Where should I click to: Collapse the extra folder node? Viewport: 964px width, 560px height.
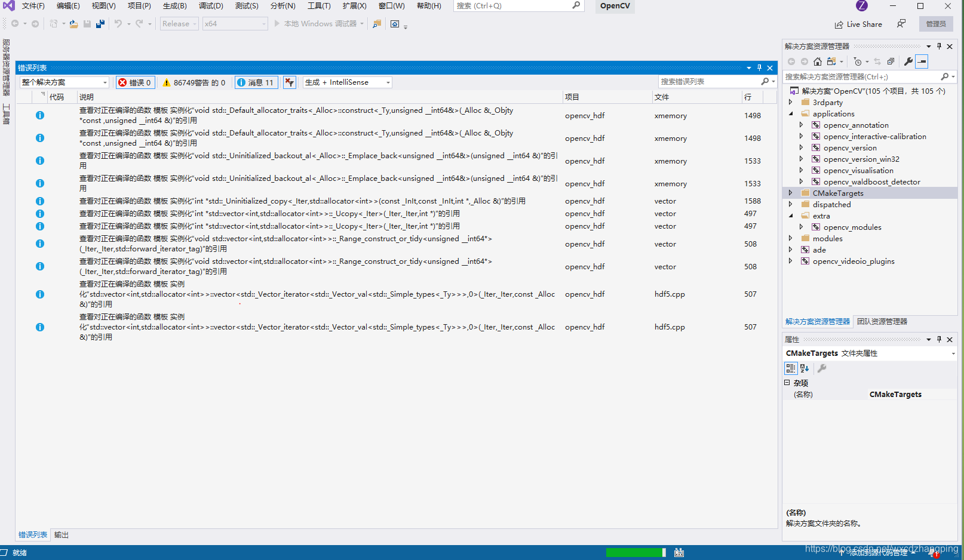tap(791, 216)
